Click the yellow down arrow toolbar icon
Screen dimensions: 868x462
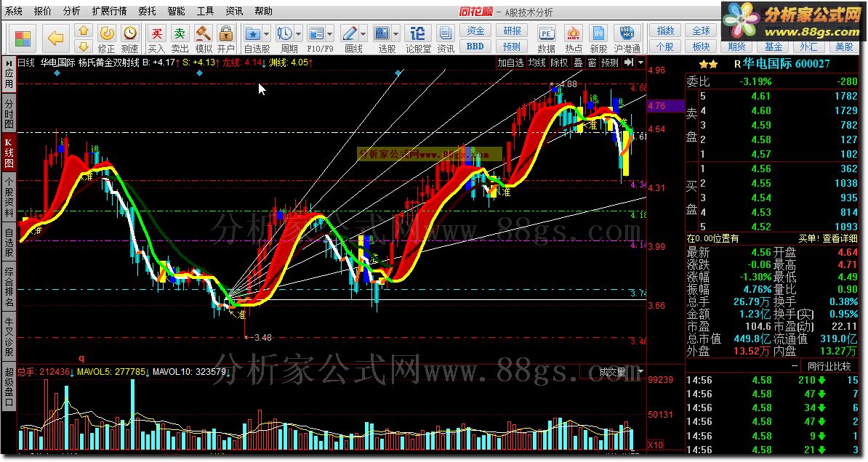(84, 46)
